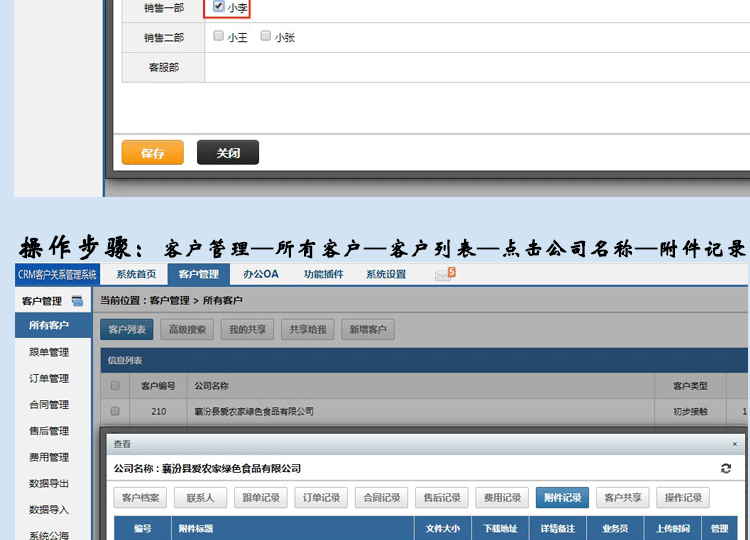Click the 客户类型 column header
The image size is (750, 540).
690,386
